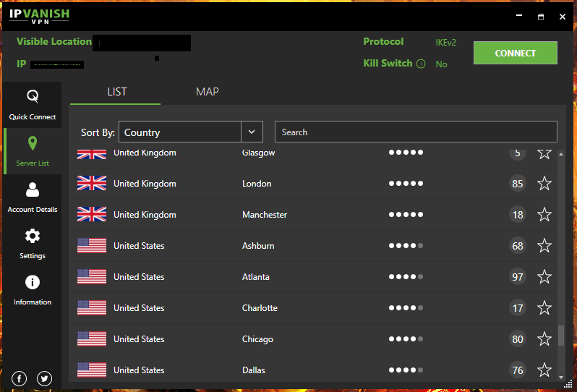Click the scroll down arrow of the list
Image resolution: width=577 pixels, height=392 pixels.
pos(561,378)
